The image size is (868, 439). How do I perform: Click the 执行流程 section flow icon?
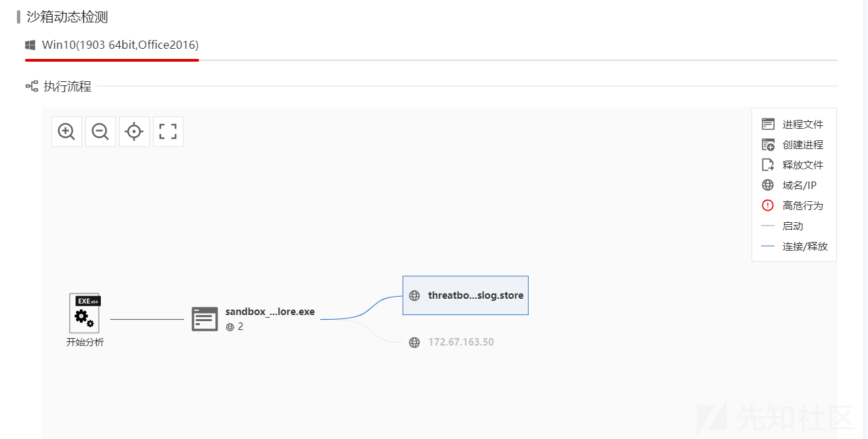tap(32, 86)
